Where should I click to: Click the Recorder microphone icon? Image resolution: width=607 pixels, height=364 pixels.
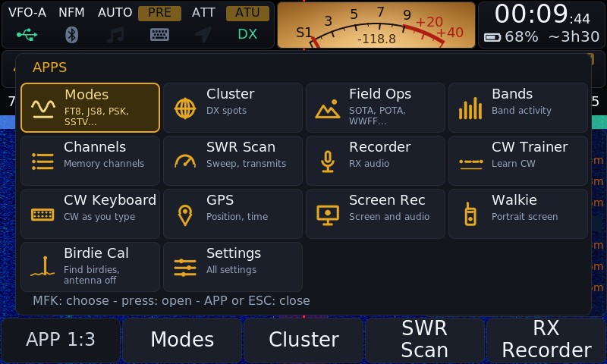(328, 162)
